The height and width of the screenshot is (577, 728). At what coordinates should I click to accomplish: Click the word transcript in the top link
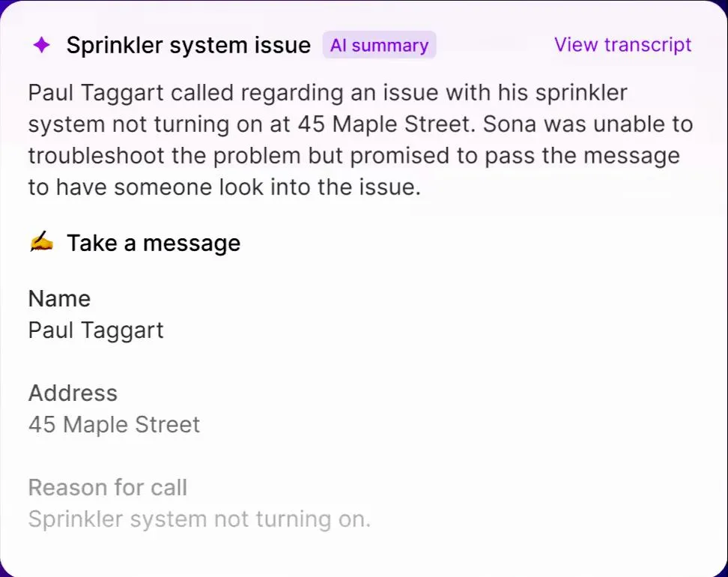click(648, 44)
